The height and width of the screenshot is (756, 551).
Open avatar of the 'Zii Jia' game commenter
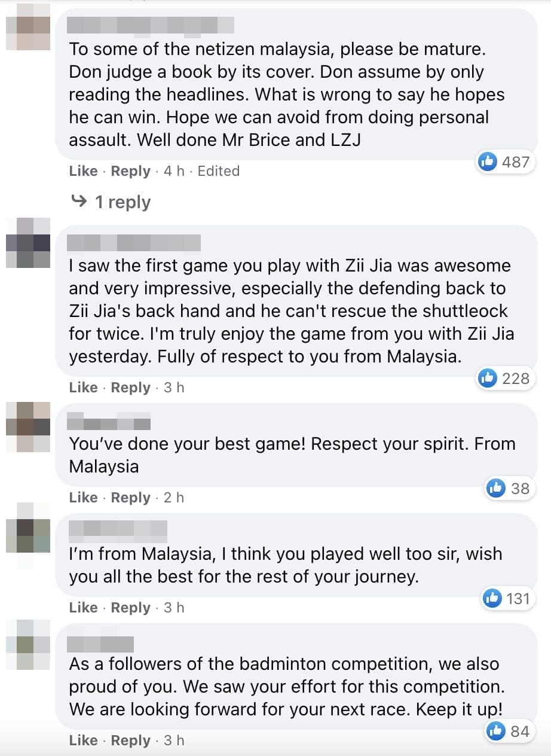(x=28, y=243)
